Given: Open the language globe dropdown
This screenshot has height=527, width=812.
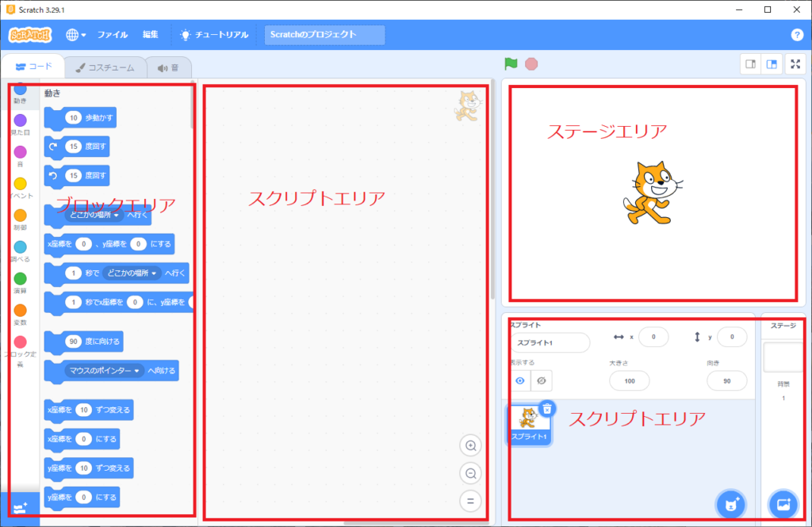Looking at the screenshot, I should click(76, 35).
